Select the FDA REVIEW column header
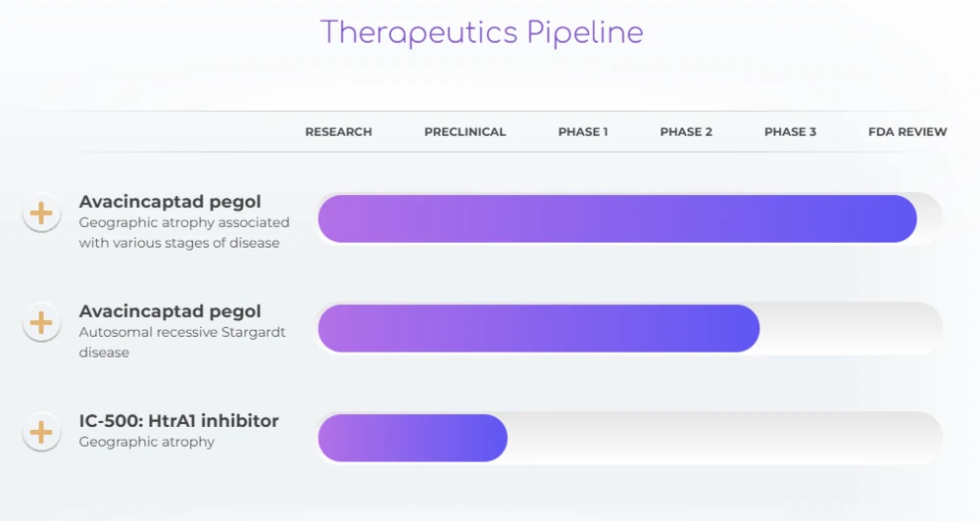 (907, 132)
